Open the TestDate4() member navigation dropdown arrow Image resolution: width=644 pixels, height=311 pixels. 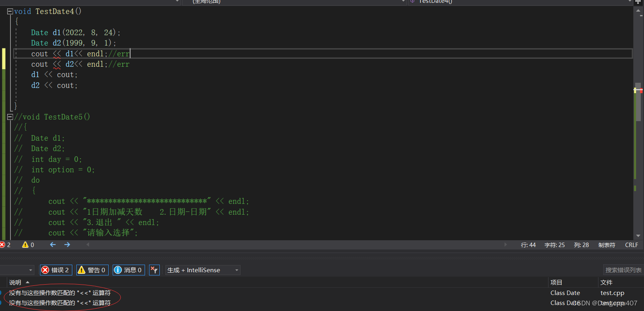pos(630,2)
